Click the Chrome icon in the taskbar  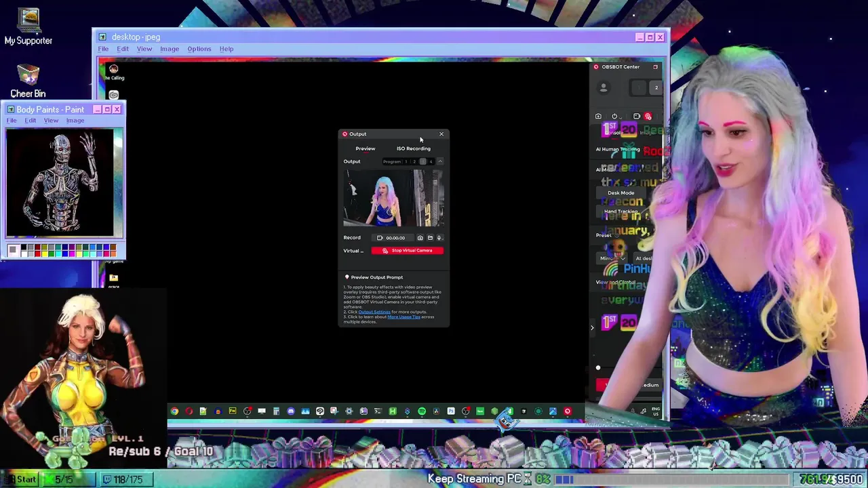174,411
